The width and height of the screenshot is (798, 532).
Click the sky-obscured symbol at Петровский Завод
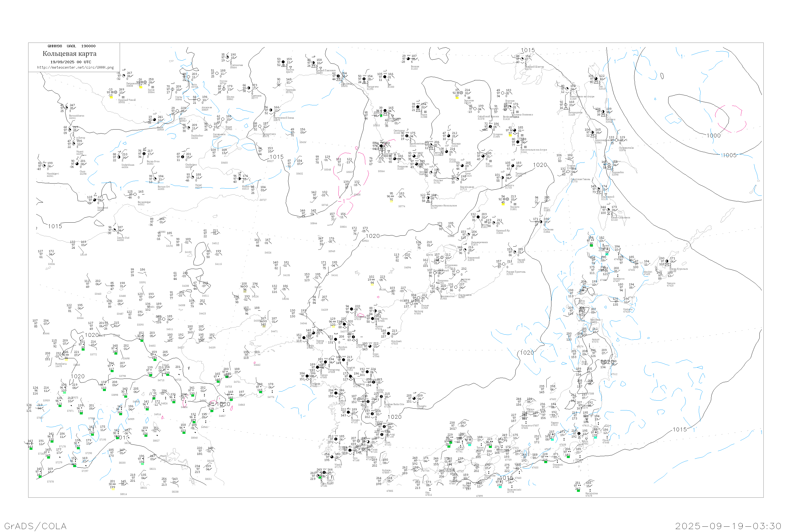145,82
